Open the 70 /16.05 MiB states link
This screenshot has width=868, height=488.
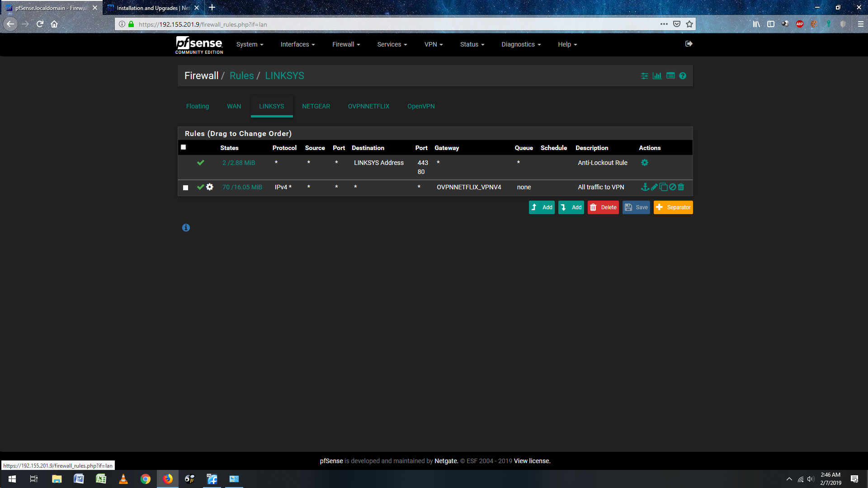pos(242,187)
